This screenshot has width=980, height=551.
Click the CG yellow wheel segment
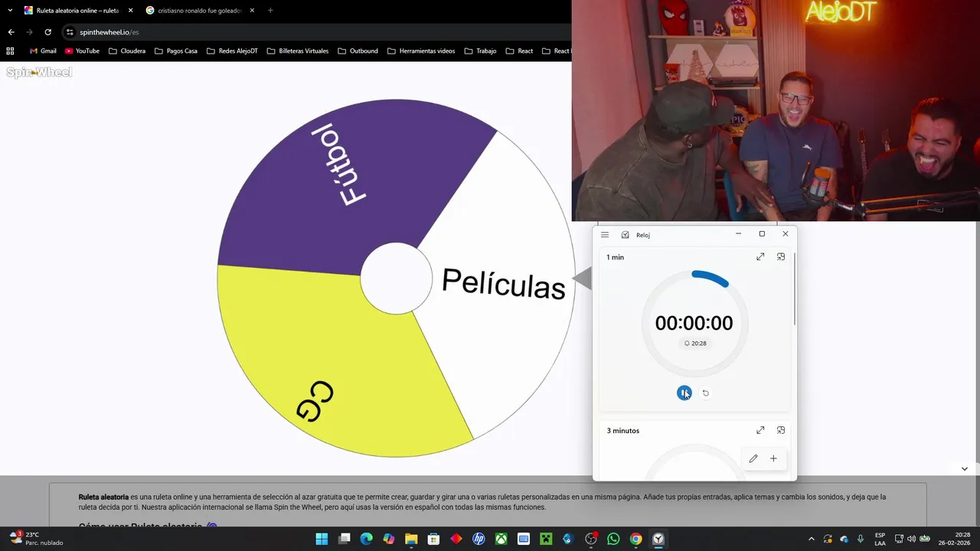point(337,367)
